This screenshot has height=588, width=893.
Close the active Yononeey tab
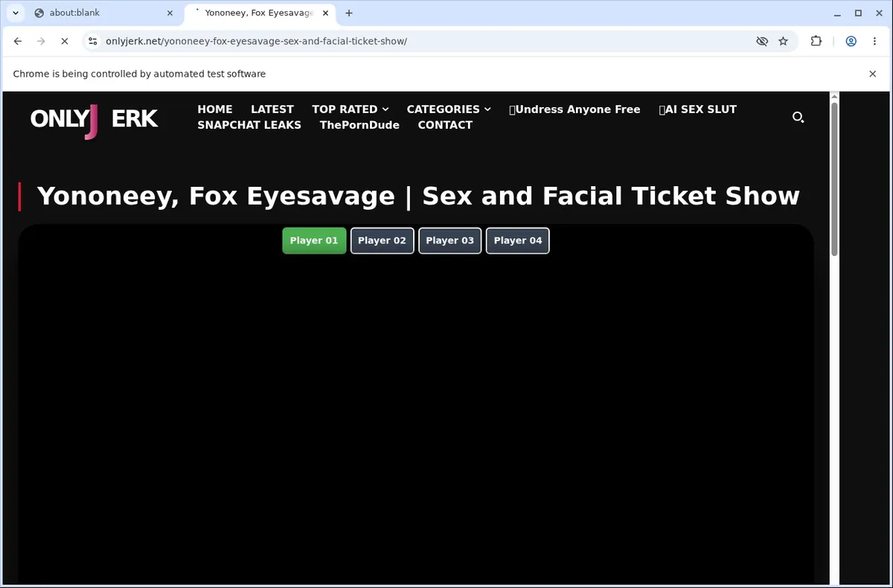324,13
